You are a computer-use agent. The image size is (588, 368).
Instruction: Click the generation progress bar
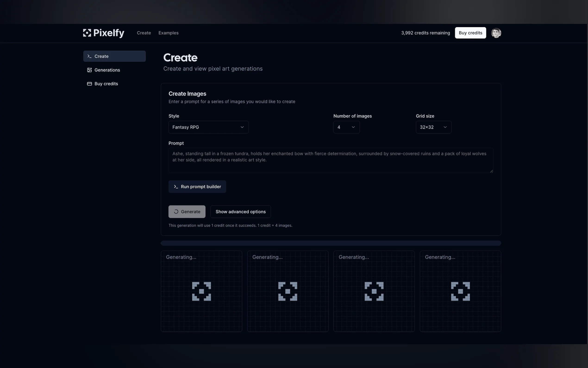pyautogui.click(x=331, y=243)
